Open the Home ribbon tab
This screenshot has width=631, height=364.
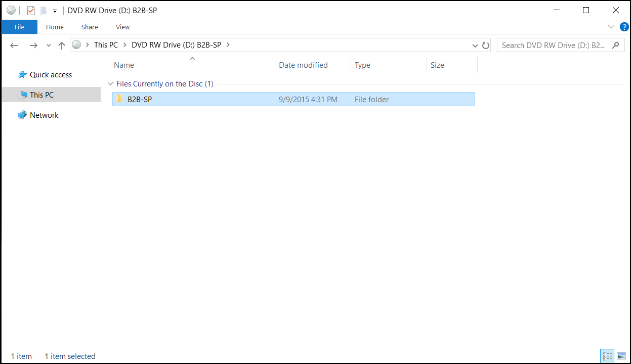point(55,27)
